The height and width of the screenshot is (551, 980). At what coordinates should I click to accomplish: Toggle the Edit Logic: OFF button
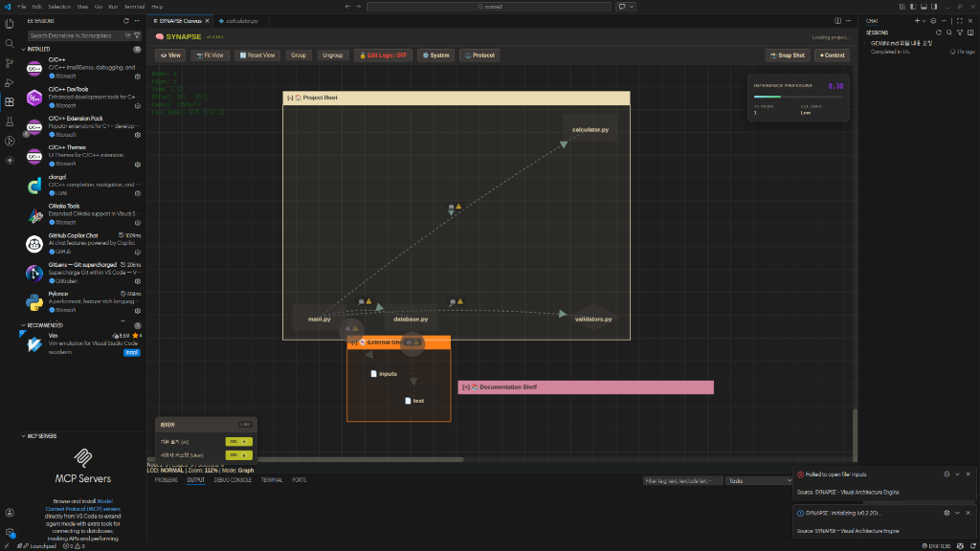tap(382, 55)
